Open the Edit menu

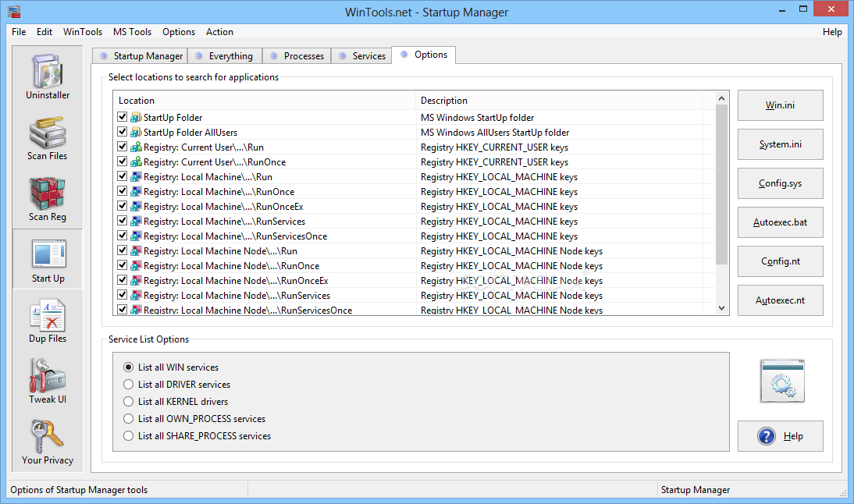click(44, 31)
